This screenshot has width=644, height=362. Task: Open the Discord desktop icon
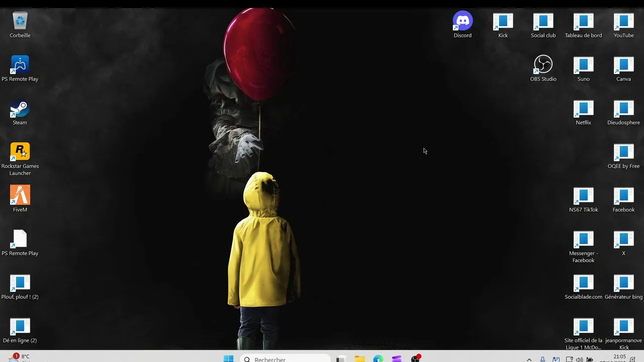462,25
